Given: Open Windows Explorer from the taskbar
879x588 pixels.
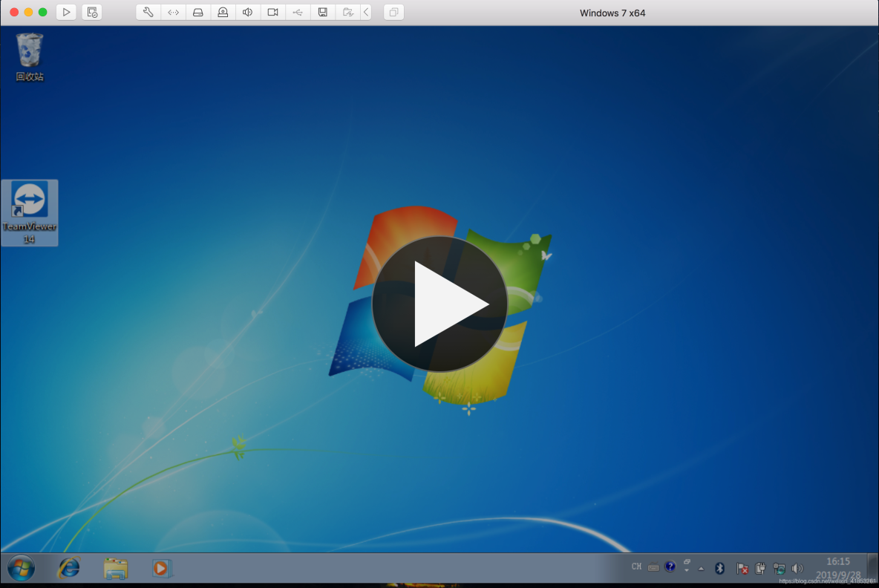Looking at the screenshot, I should pos(116,569).
